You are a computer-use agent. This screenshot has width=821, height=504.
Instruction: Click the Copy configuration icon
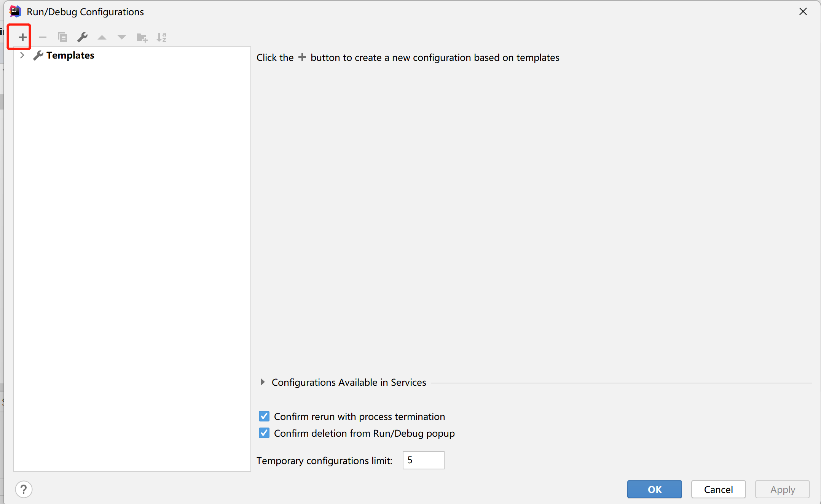pyautogui.click(x=63, y=37)
